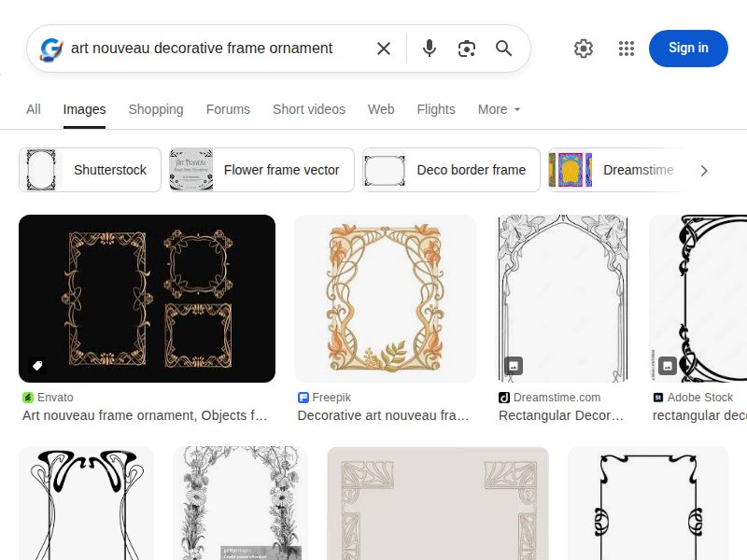Open Google quick settings gear
This screenshot has width=747, height=560.
[x=584, y=49]
